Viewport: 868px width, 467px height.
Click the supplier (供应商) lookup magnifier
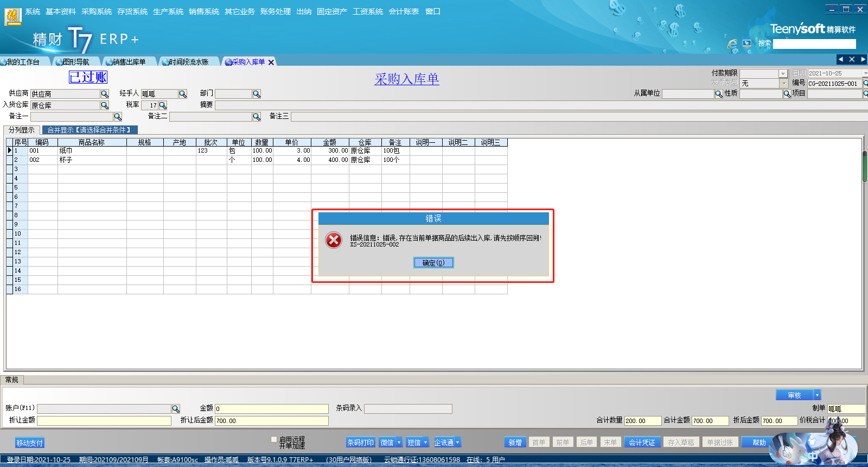click(x=105, y=94)
